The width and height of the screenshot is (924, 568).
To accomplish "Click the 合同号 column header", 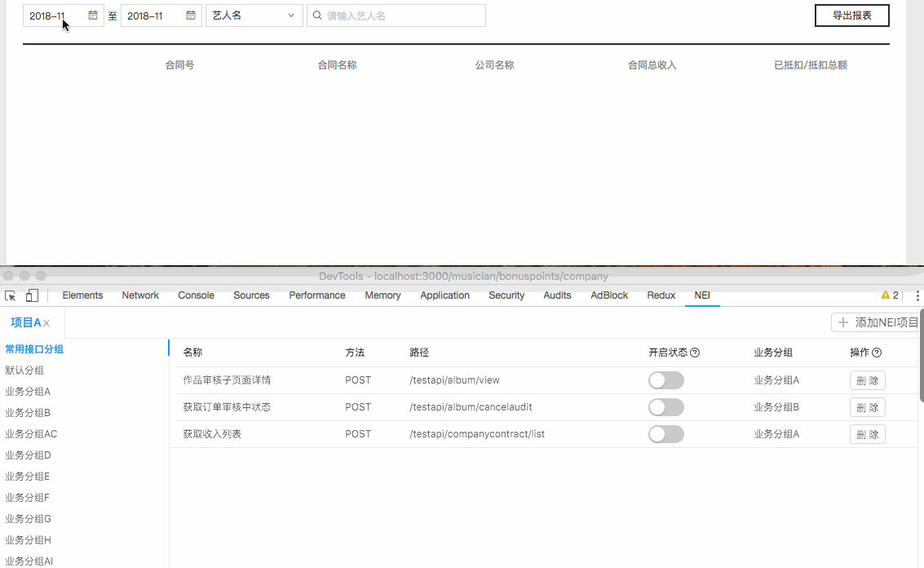I will click(179, 65).
